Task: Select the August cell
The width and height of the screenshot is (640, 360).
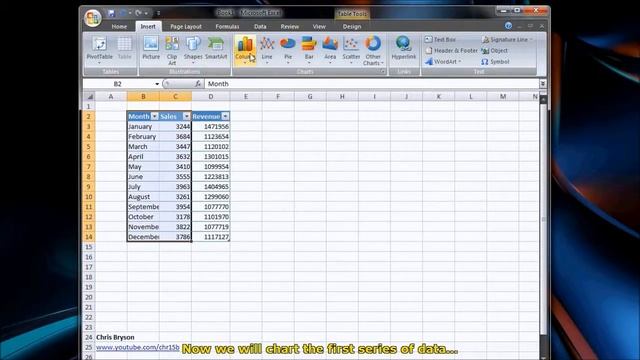Action: pyautogui.click(x=143, y=197)
